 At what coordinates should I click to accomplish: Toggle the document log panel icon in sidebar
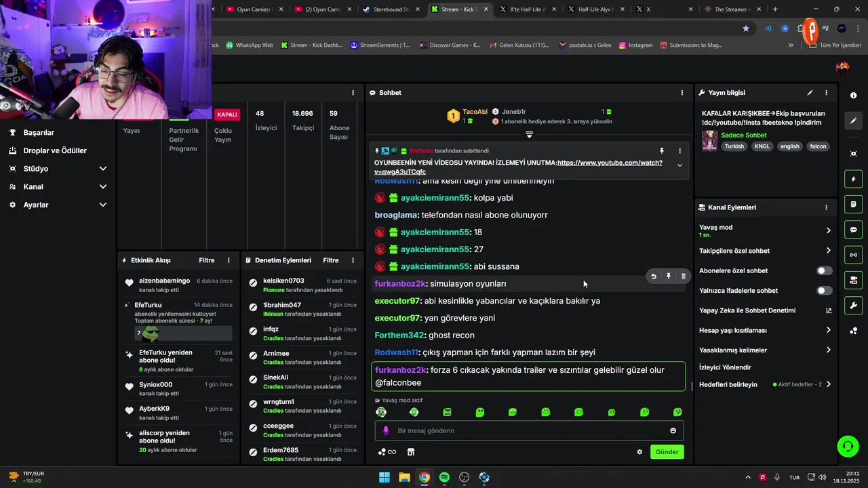tap(853, 205)
